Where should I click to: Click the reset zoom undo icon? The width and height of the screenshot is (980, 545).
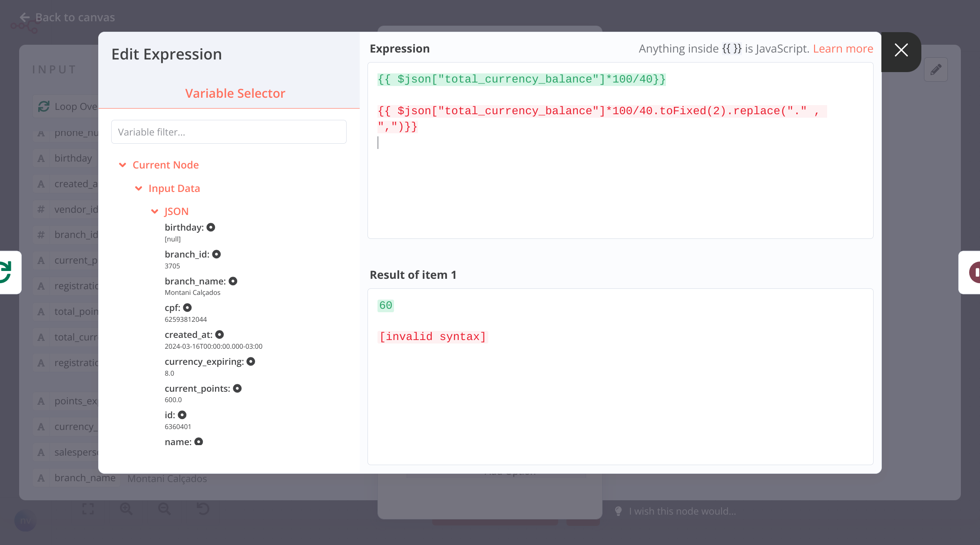click(203, 509)
